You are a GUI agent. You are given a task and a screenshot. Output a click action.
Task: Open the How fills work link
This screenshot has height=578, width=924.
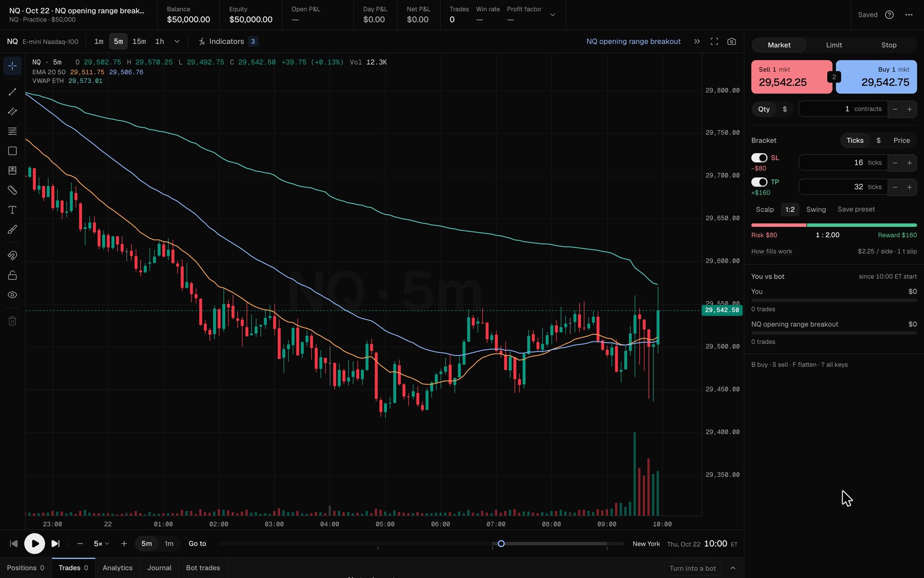pyautogui.click(x=771, y=251)
